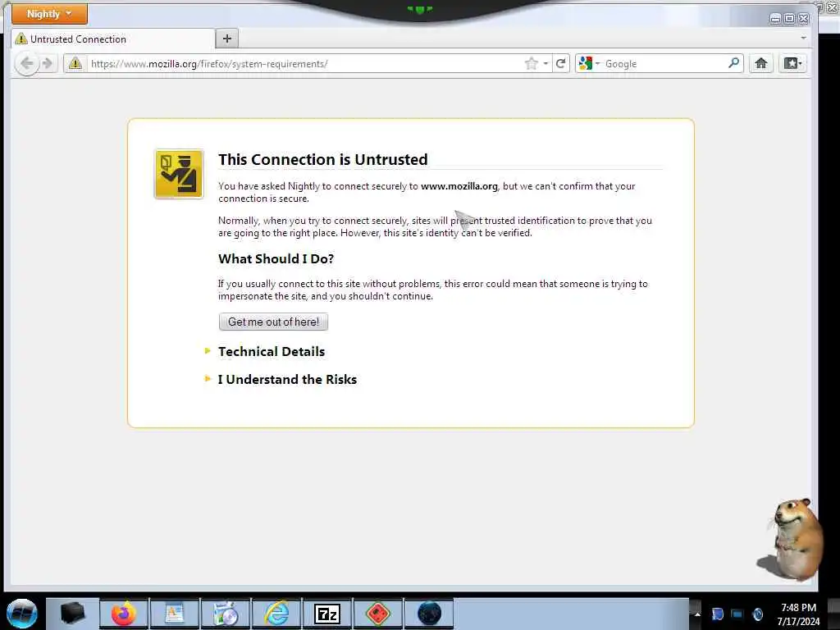Click the Google search input field
Screen dimensions: 840x630
pos(664,64)
